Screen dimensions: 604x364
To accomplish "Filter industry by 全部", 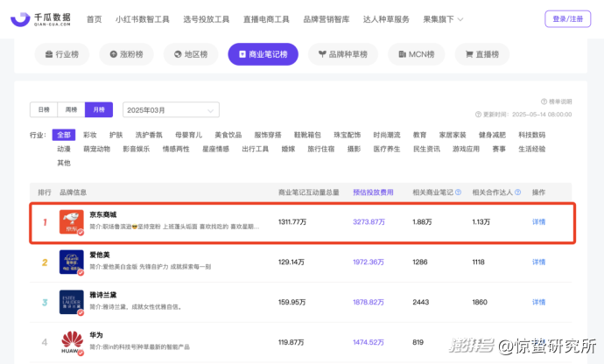I will [64, 135].
